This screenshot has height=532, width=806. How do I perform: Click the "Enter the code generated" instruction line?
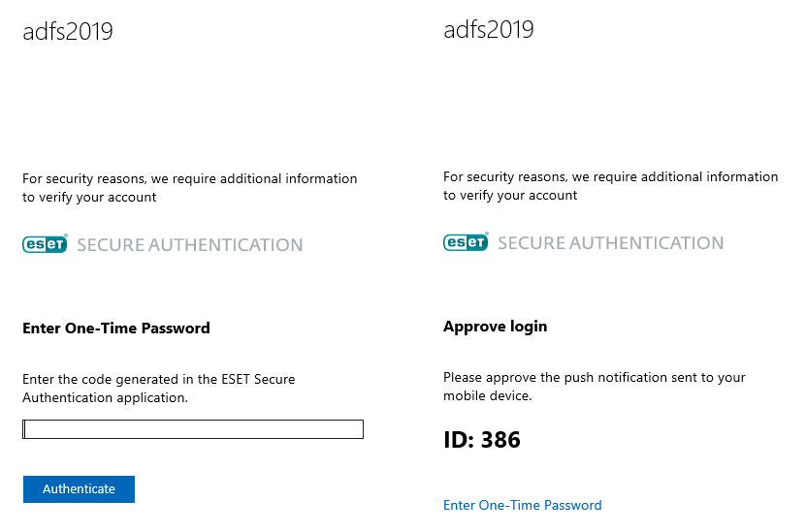pyautogui.click(x=158, y=379)
